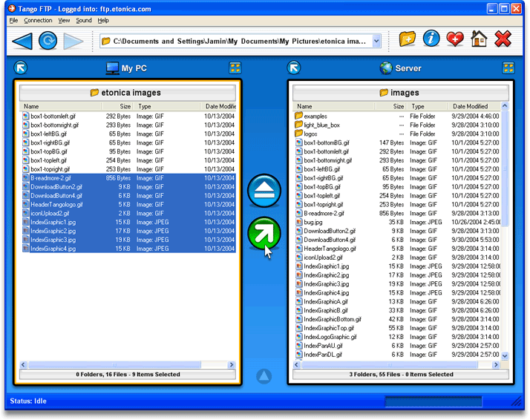This screenshot has height=420, width=530.
Task: Create a new folder with the folder icon
Action: tap(408, 39)
